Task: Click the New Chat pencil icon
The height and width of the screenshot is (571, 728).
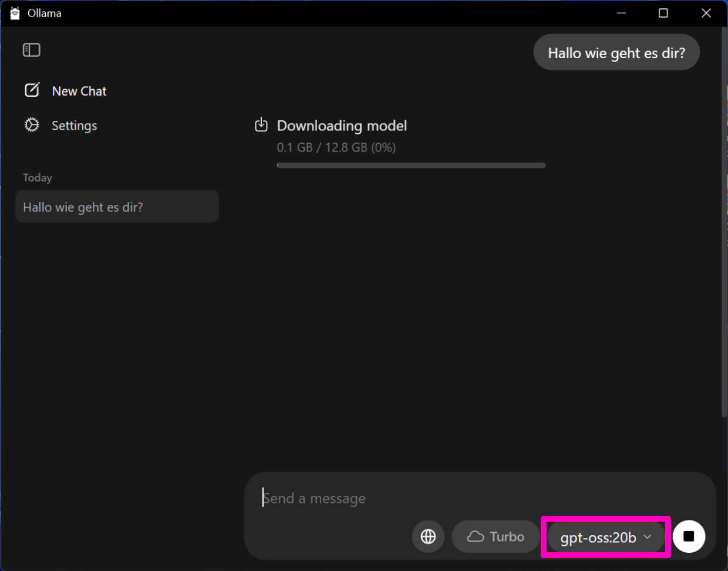Action: (x=32, y=90)
